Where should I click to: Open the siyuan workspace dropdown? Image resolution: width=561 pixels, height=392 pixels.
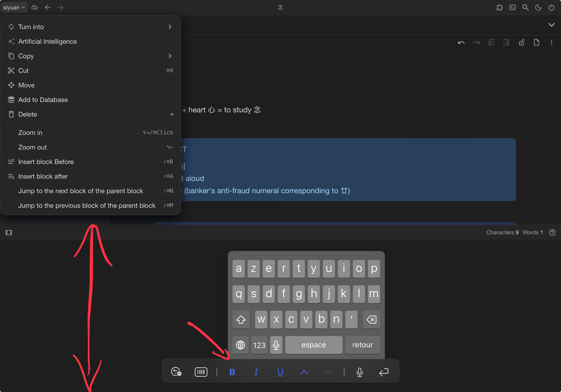[x=14, y=7]
